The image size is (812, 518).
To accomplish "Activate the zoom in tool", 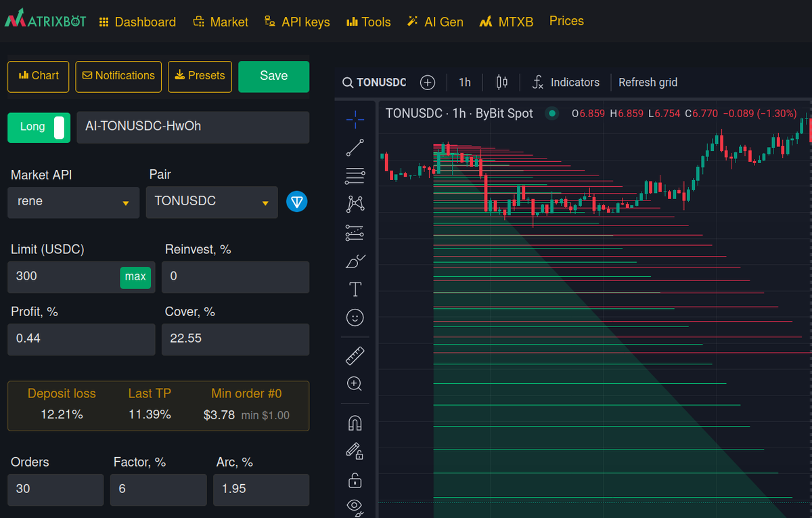I will pos(355,383).
